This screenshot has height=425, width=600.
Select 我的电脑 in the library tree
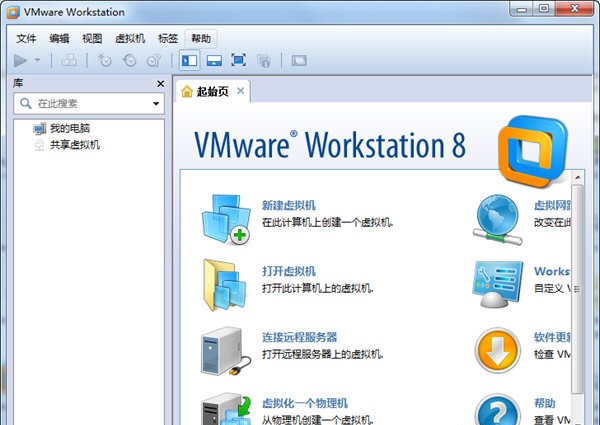(x=69, y=128)
